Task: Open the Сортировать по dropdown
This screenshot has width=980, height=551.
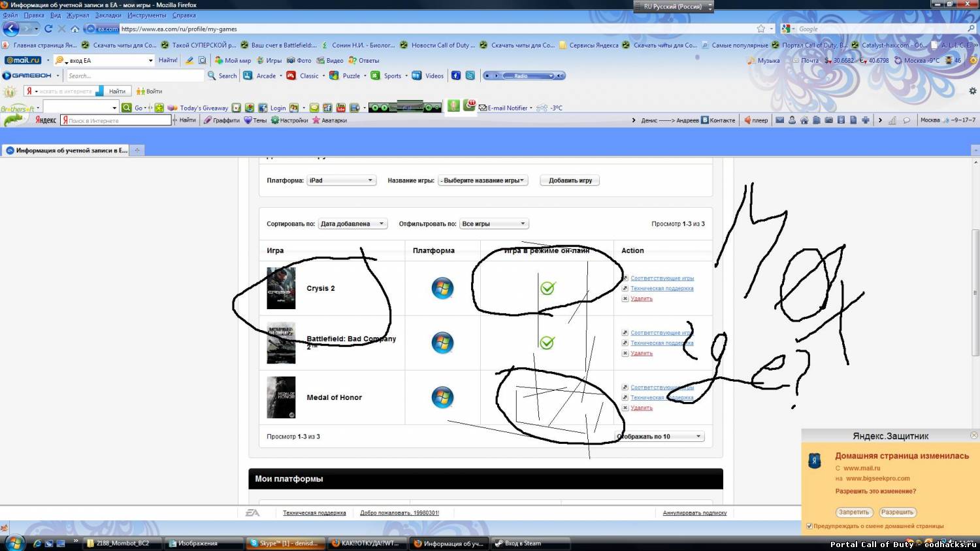Action: point(353,224)
